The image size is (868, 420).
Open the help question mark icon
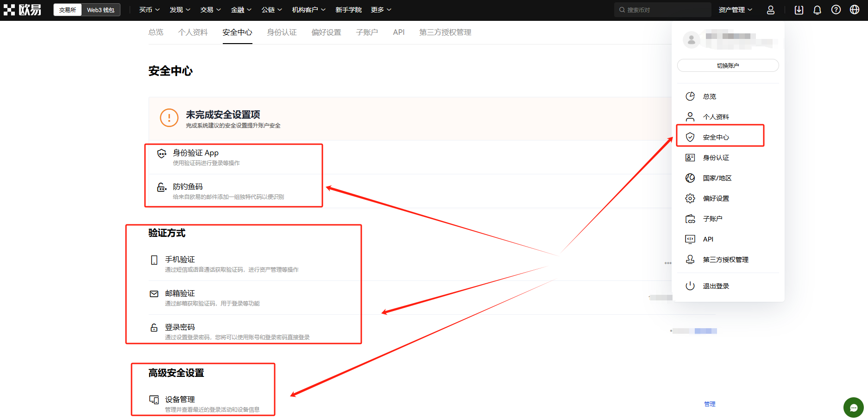836,9
